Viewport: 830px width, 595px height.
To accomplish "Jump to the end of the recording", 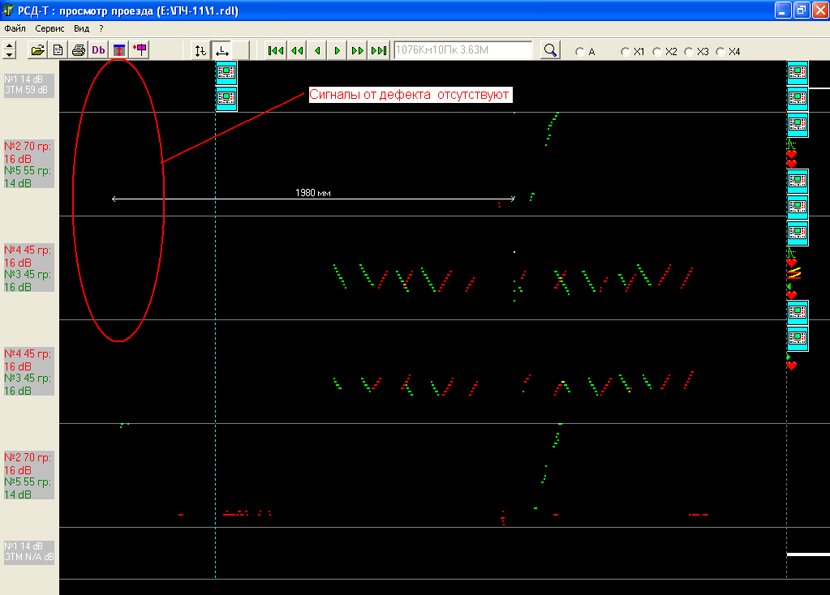I will (379, 51).
